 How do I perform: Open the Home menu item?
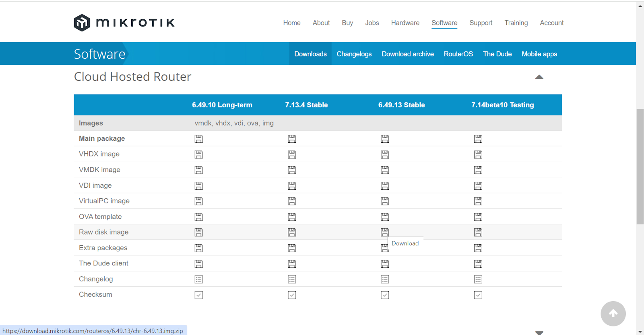tap(292, 23)
